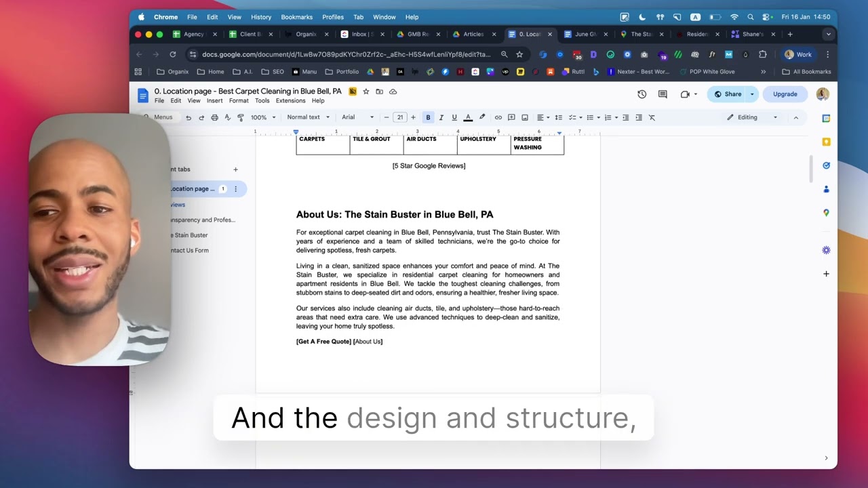
Task: Open the Share options dropdown arrow
Action: [751, 94]
